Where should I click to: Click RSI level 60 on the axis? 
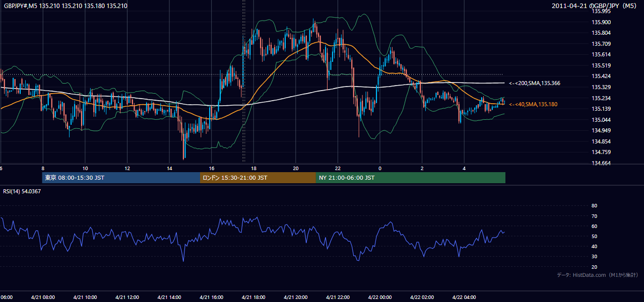[594, 226]
